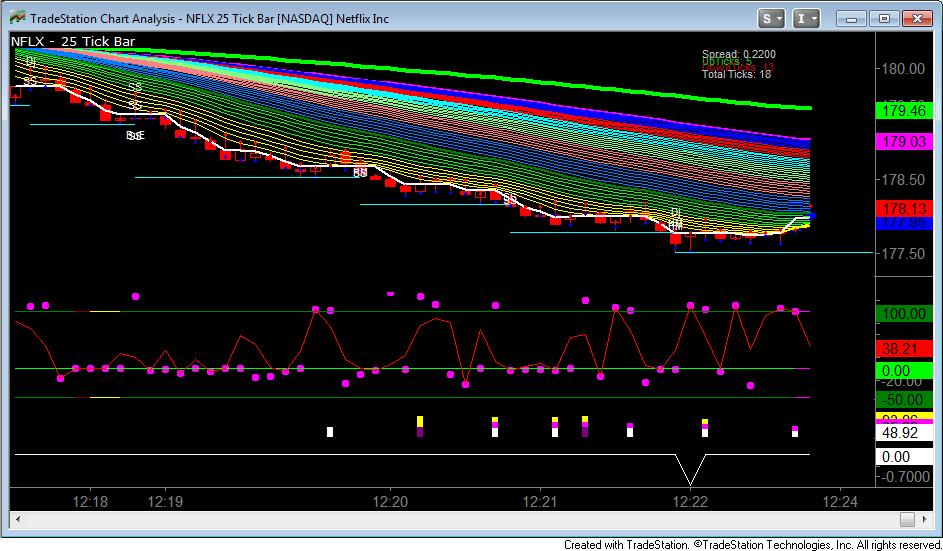Click the dark green 100.00 indicator label

(x=904, y=313)
